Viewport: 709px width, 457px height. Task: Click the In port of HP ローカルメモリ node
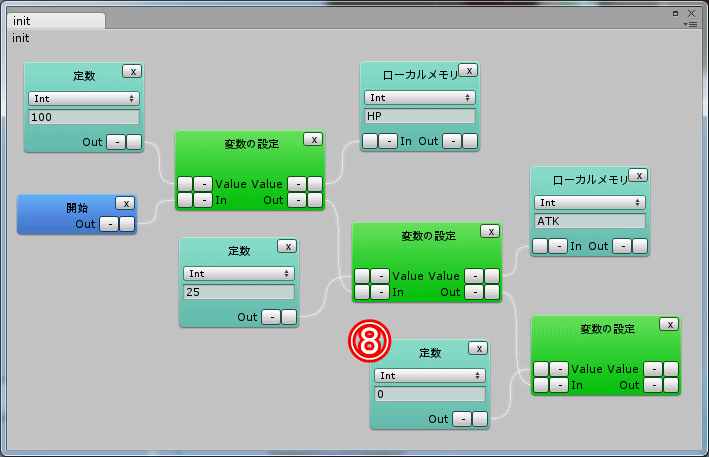370,141
